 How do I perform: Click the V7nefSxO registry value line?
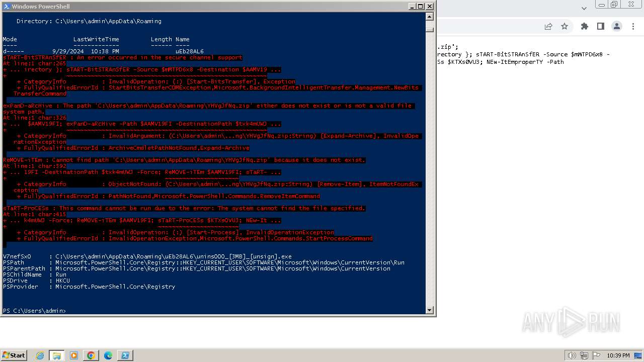pyautogui.click(x=147, y=256)
